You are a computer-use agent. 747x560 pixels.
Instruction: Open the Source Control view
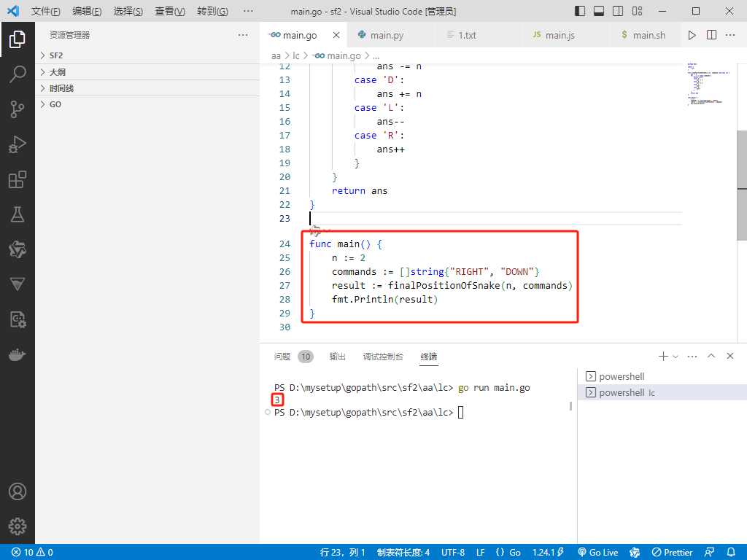point(18,109)
